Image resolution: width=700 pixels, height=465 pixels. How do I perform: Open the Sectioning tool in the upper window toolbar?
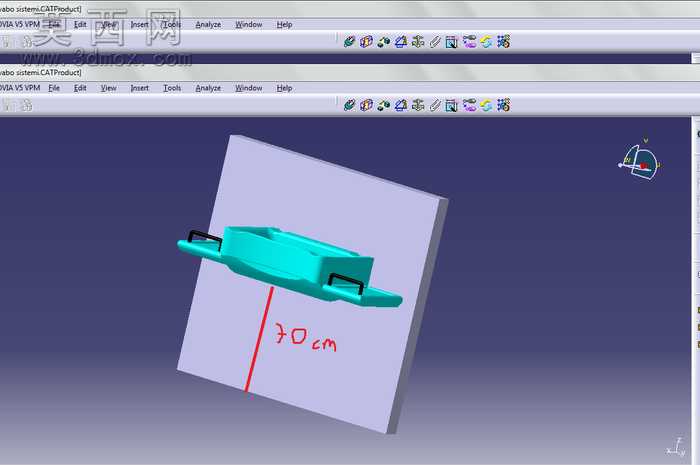tap(367, 42)
